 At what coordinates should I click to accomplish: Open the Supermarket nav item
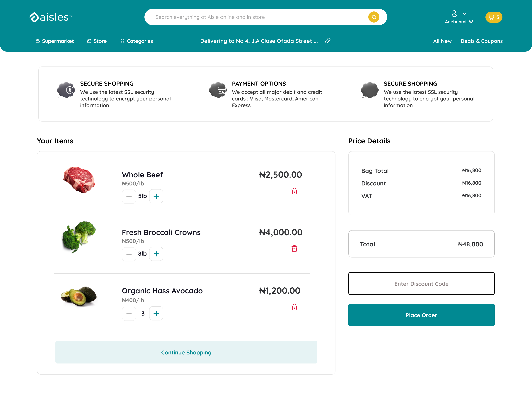click(54, 41)
